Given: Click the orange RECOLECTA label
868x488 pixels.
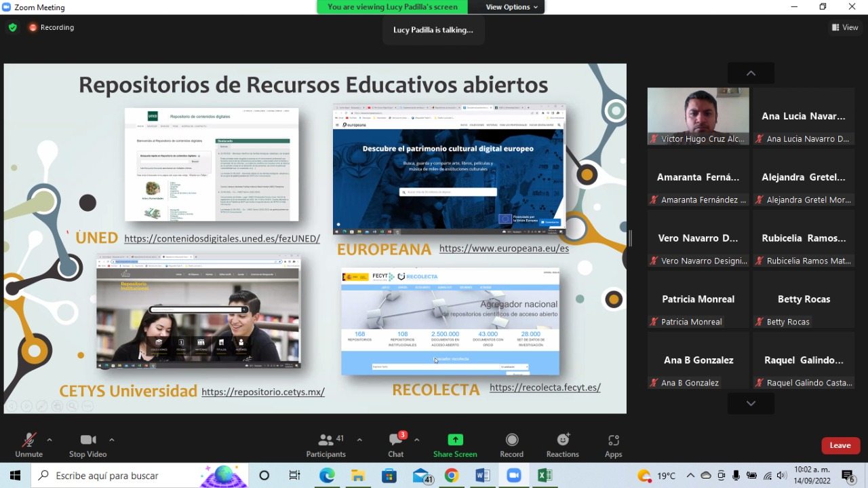Looking at the screenshot, I should click(x=435, y=390).
